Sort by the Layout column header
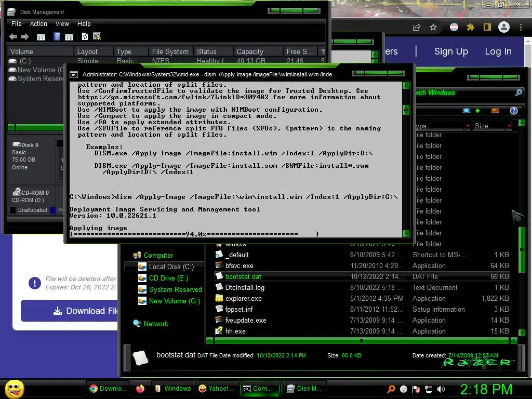 (94, 51)
